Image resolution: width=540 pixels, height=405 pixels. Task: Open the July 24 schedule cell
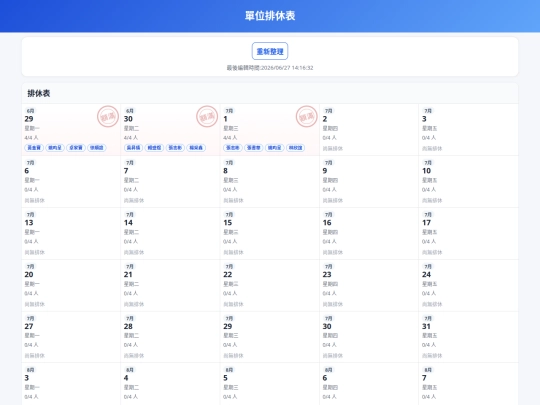(468, 285)
